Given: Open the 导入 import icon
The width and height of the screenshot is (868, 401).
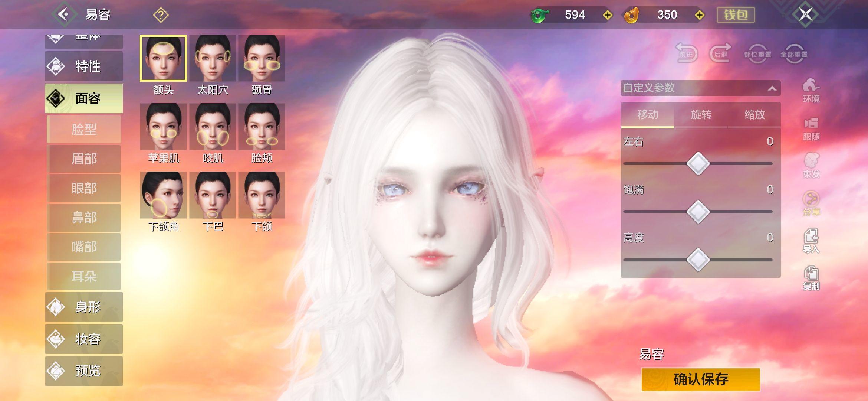Looking at the screenshot, I should coord(811,241).
